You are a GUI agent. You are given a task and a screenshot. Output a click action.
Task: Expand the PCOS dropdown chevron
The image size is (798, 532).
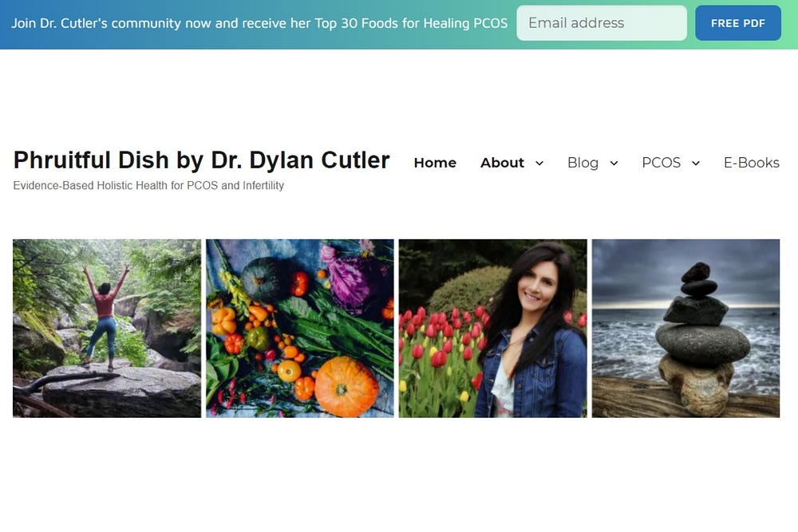(696, 164)
